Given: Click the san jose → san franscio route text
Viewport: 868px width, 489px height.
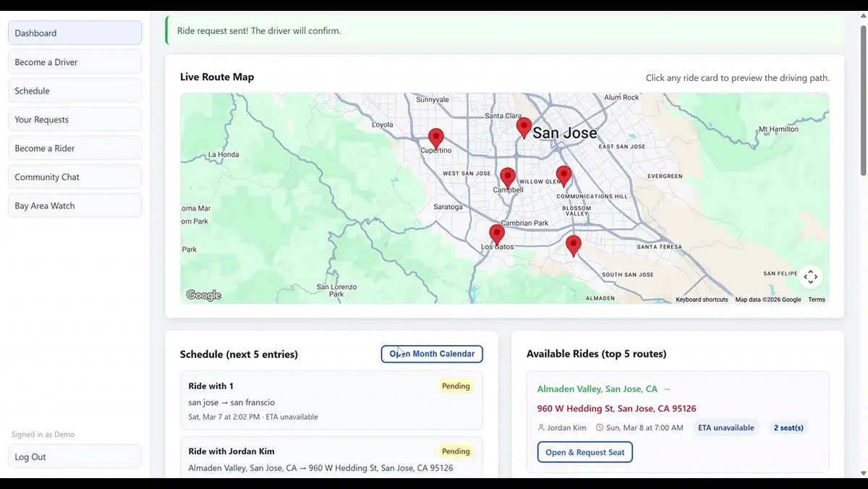Looking at the screenshot, I should [231, 402].
